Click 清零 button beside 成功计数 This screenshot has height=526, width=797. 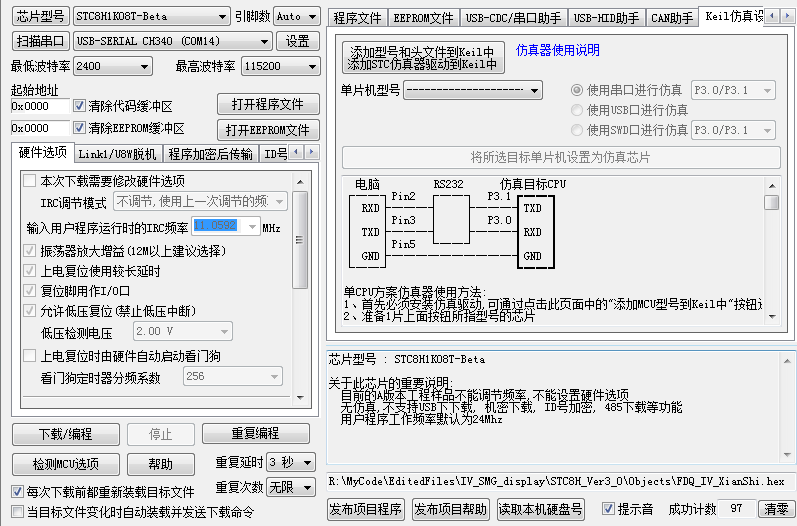(x=776, y=509)
